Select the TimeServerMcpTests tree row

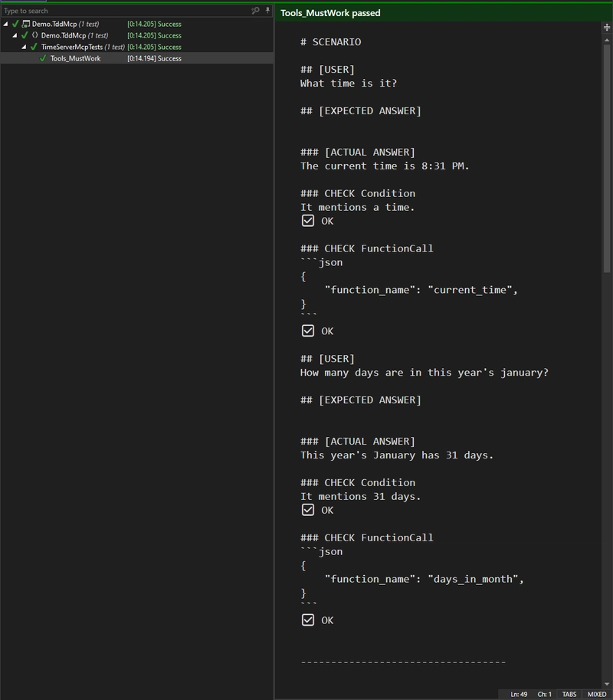click(x=136, y=47)
